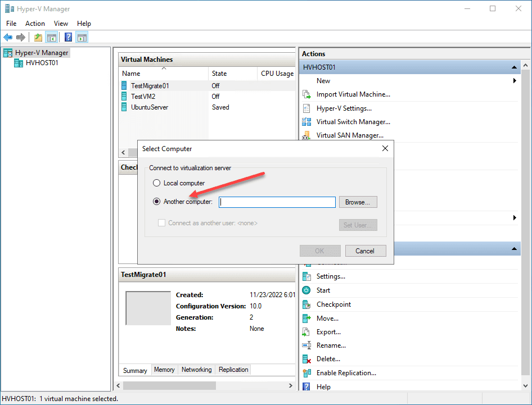532x405 pixels.
Task: Open submenu arrow beside Select Computer dialog
Action: pyautogui.click(x=515, y=217)
